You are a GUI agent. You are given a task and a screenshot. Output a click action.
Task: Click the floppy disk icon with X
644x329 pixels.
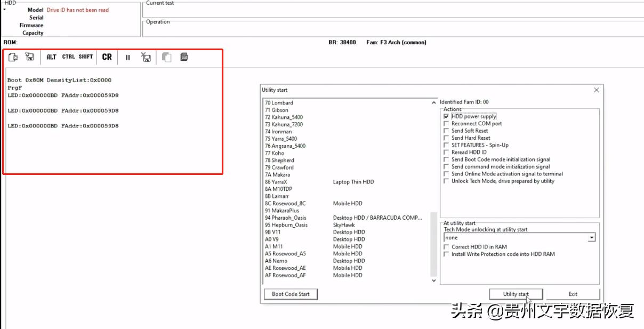pos(146,57)
